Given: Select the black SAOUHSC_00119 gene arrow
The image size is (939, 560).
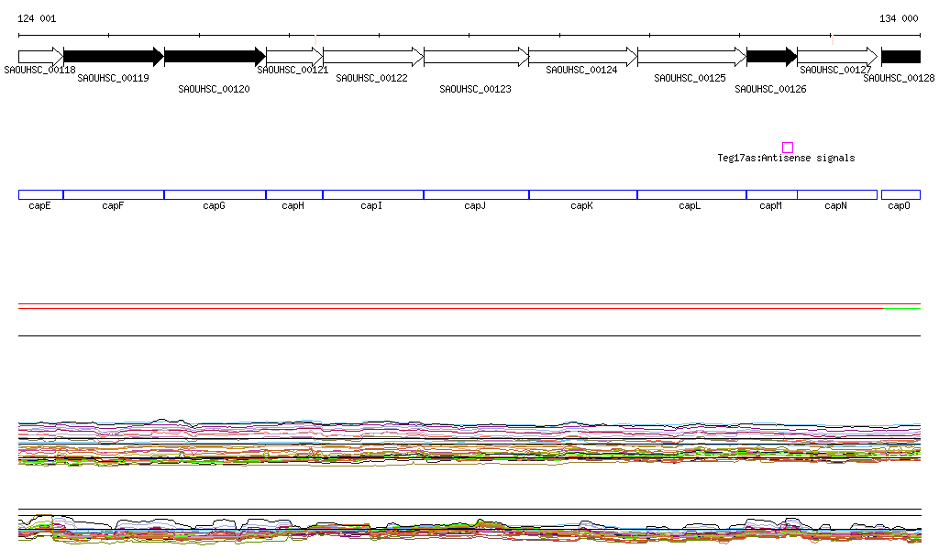Looking at the screenshot, I should click(113, 57).
